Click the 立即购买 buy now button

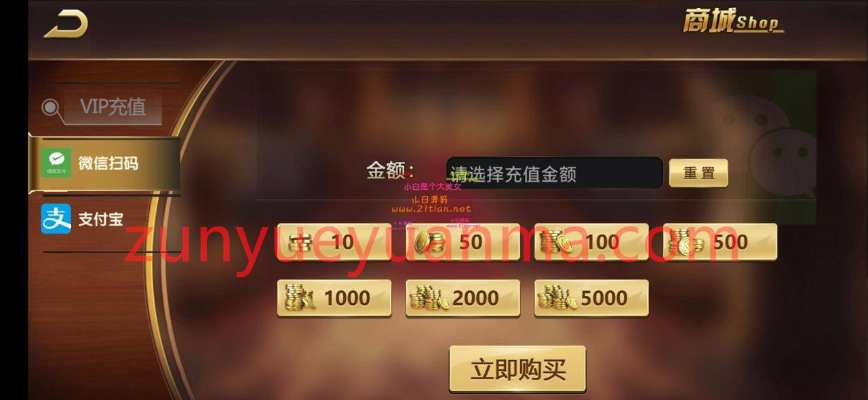[517, 369]
